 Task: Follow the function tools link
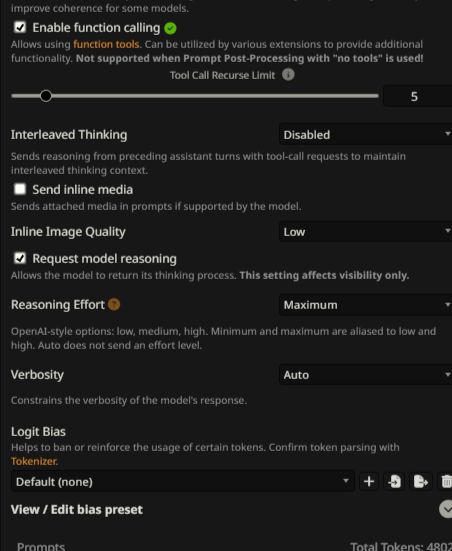tap(106, 44)
